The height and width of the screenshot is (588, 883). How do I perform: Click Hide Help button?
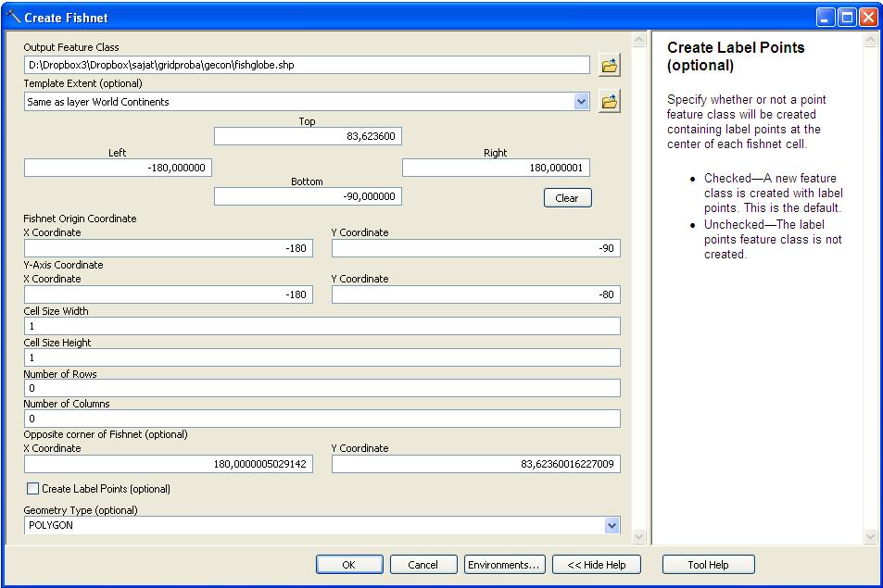597,564
